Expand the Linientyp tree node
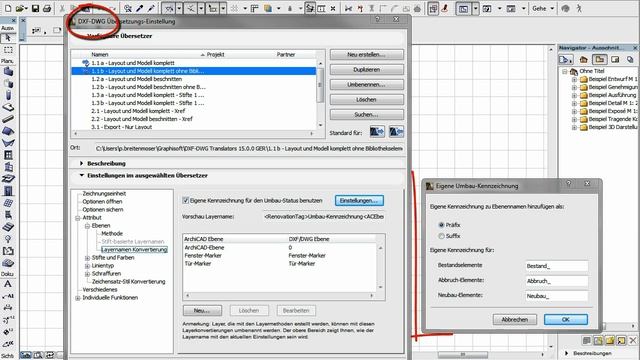 click(x=87, y=266)
